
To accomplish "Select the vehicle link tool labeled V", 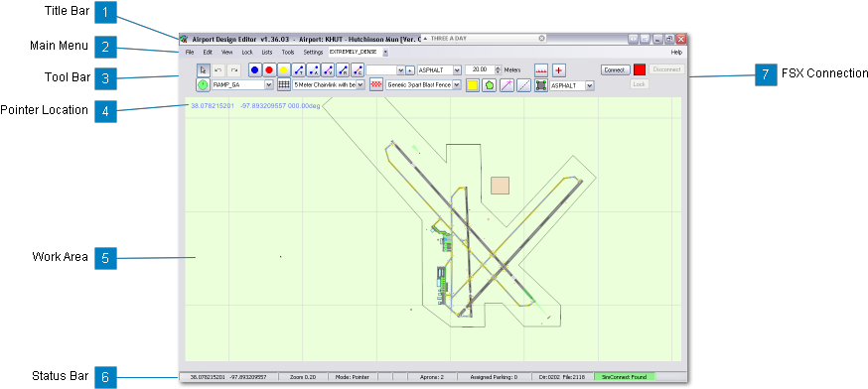I will pos(328,70).
